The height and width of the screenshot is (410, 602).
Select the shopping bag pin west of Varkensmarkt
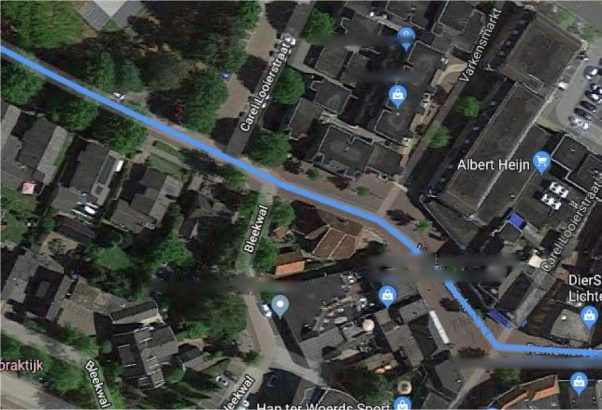[398, 96]
